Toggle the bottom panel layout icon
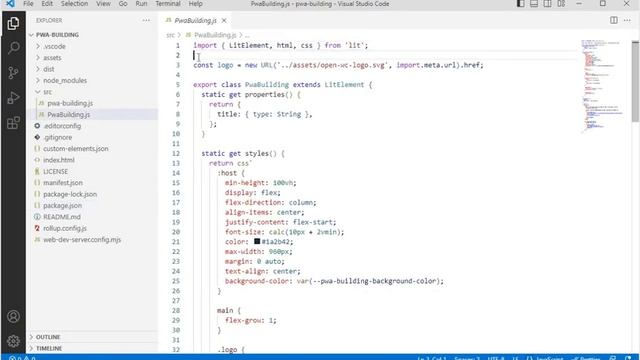 tap(534, 4)
